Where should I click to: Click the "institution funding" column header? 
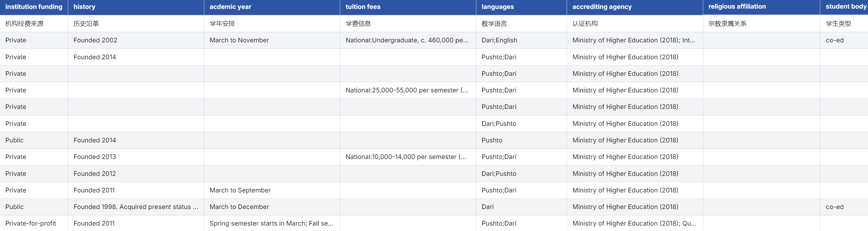coord(34,7)
